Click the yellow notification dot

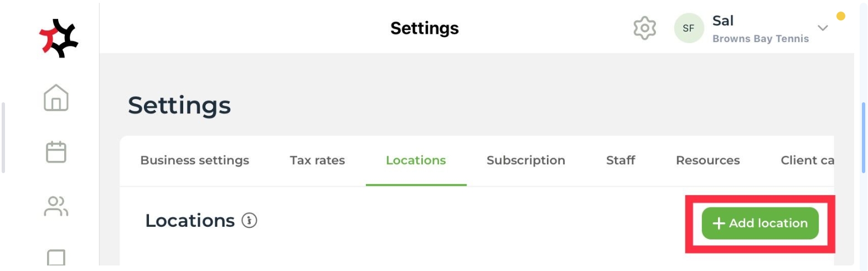(840, 16)
